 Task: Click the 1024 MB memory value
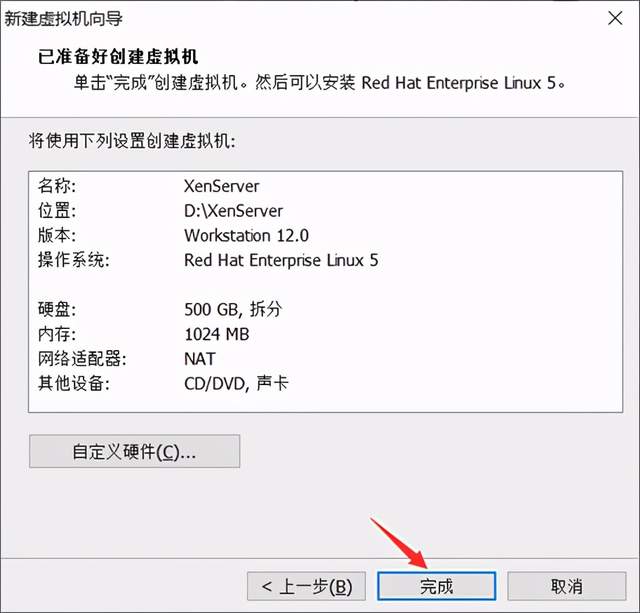click(x=217, y=334)
